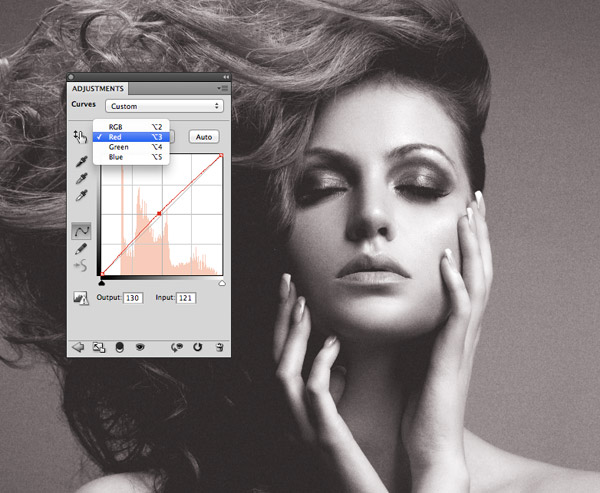Select the edit points curve tool

coord(81,231)
